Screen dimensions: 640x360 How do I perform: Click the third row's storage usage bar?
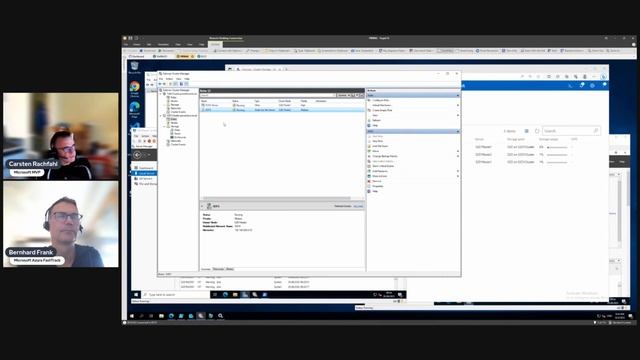pyautogui.click(x=558, y=162)
